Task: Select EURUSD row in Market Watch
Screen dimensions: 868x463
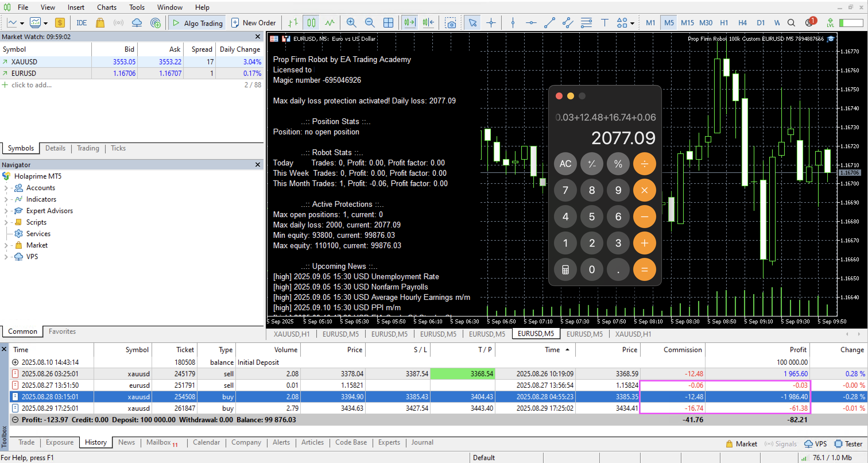Action: [x=132, y=73]
